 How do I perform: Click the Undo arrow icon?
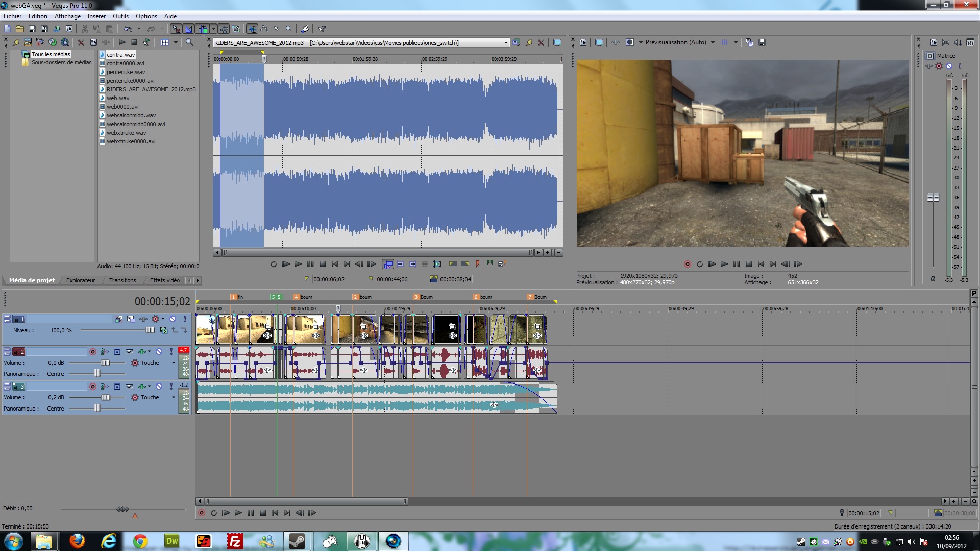(128, 29)
